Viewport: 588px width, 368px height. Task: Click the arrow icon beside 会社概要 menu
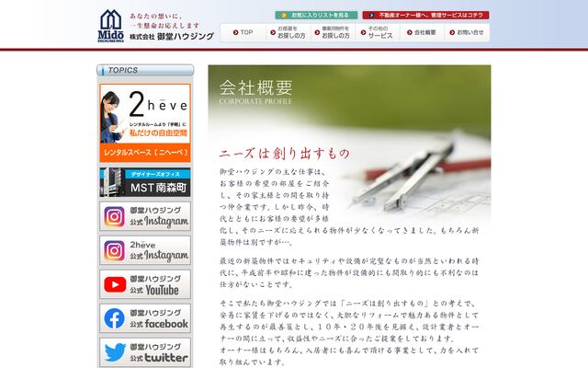pos(410,33)
